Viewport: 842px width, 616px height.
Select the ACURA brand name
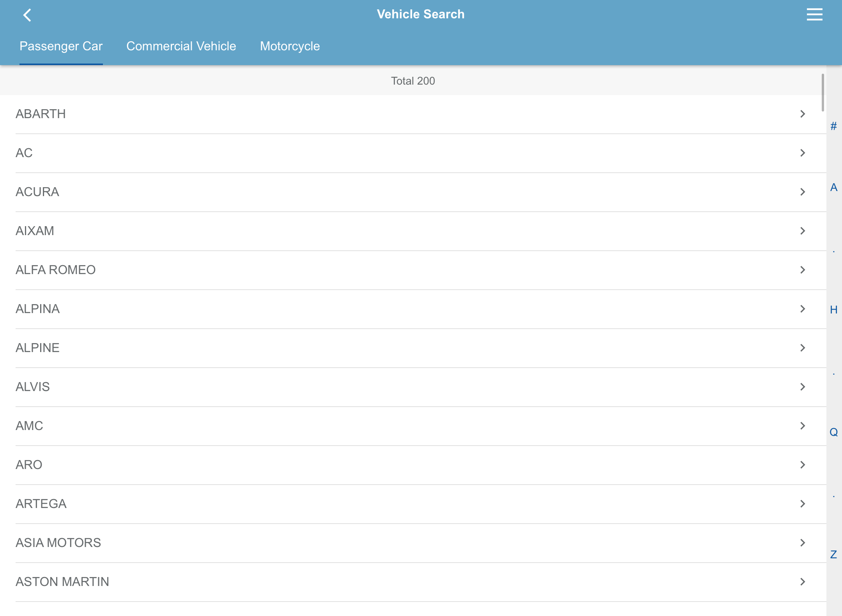coord(37,192)
